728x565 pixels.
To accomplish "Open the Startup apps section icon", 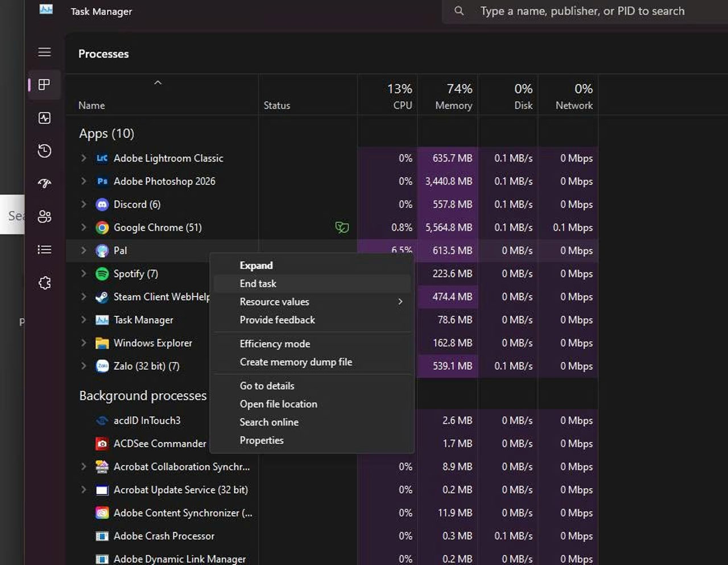I will click(x=44, y=183).
